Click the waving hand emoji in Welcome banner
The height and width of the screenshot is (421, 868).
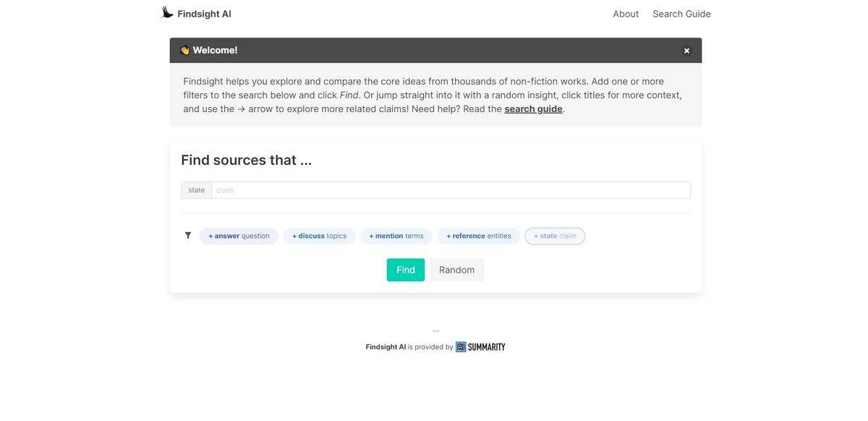pos(185,51)
